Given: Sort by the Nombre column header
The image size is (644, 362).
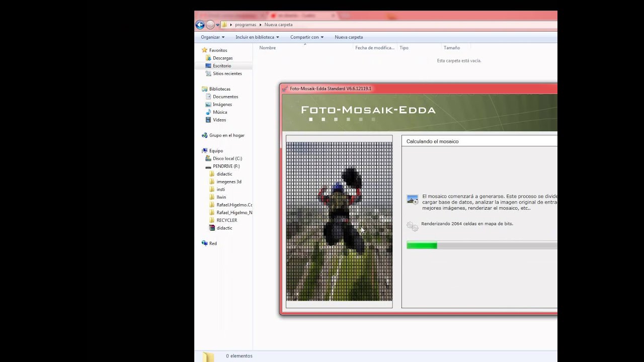Looking at the screenshot, I should [268, 48].
